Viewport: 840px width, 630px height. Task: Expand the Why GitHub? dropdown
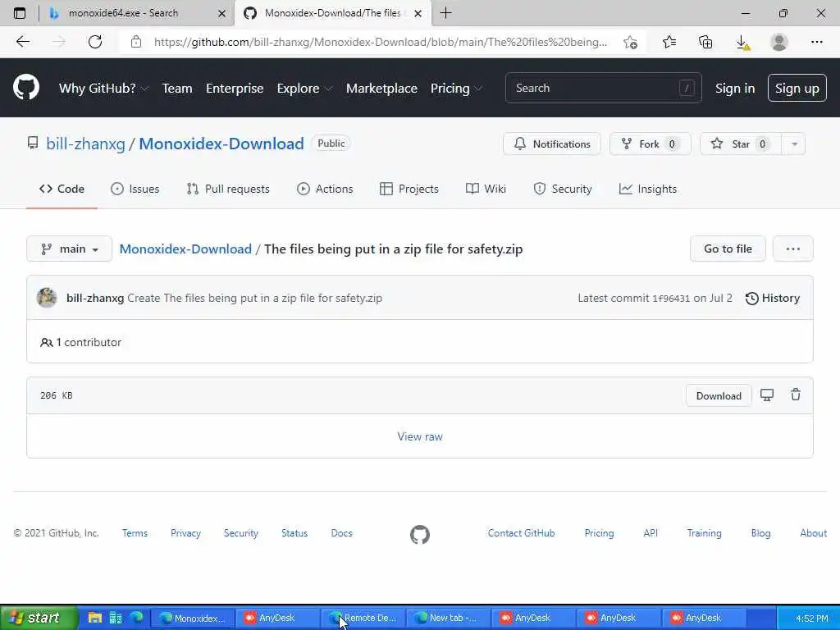click(x=103, y=89)
